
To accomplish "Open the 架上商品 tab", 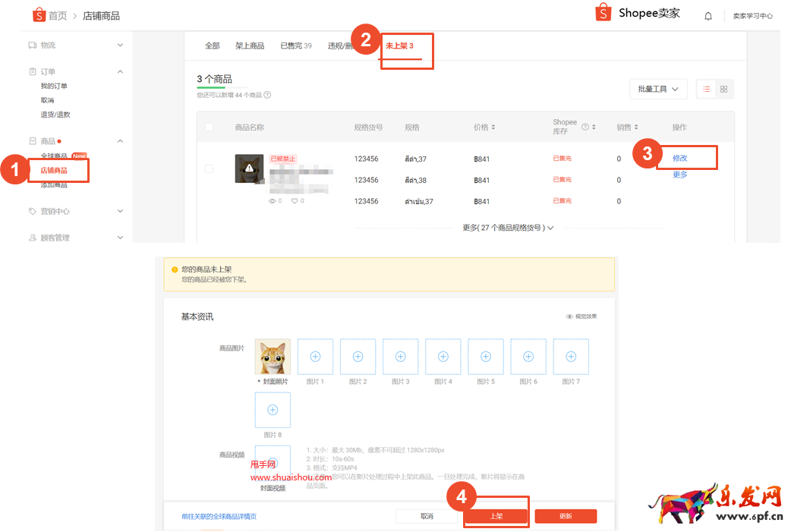I will (250, 46).
